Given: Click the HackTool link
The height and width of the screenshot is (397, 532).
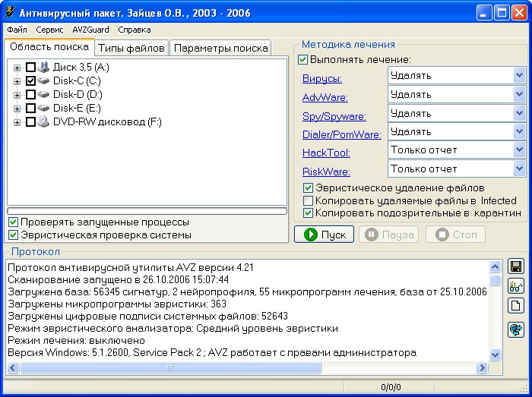Looking at the screenshot, I should pyautogui.click(x=326, y=153).
